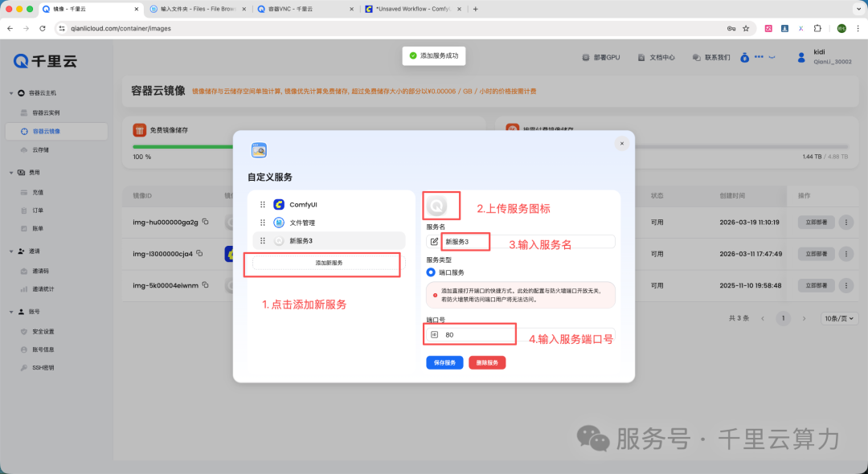This screenshot has height=474, width=868.
Task: Click the 保存服务 button
Action: tap(444, 363)
